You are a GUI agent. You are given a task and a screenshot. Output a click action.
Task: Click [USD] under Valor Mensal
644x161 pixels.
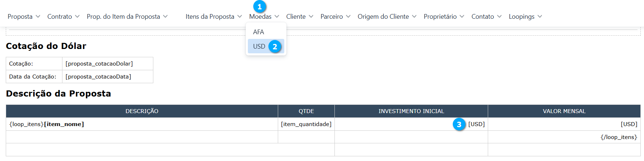tap(629, 124)
